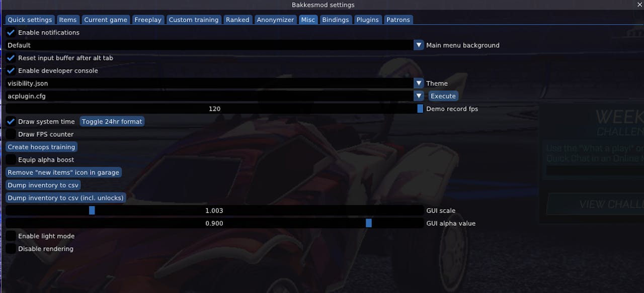Uncheck Draw system time
The height and width of the screenshot is (293, 644).
point(11,122)
